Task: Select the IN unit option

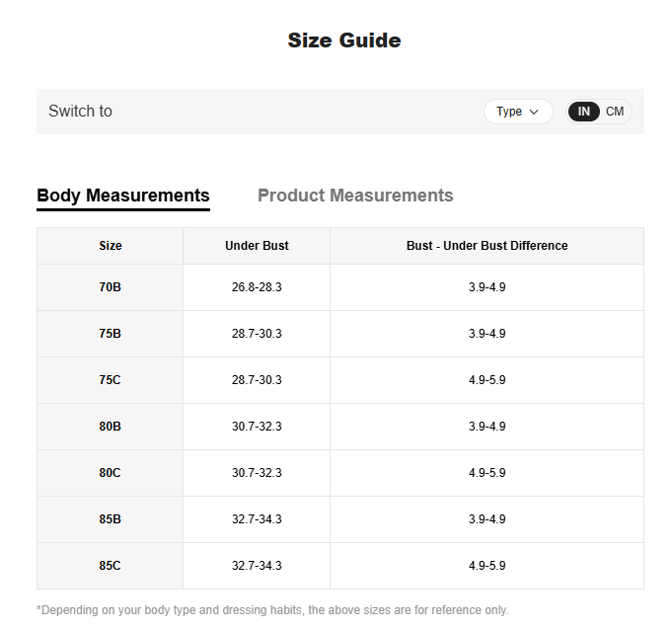Action: click(583, 112)
